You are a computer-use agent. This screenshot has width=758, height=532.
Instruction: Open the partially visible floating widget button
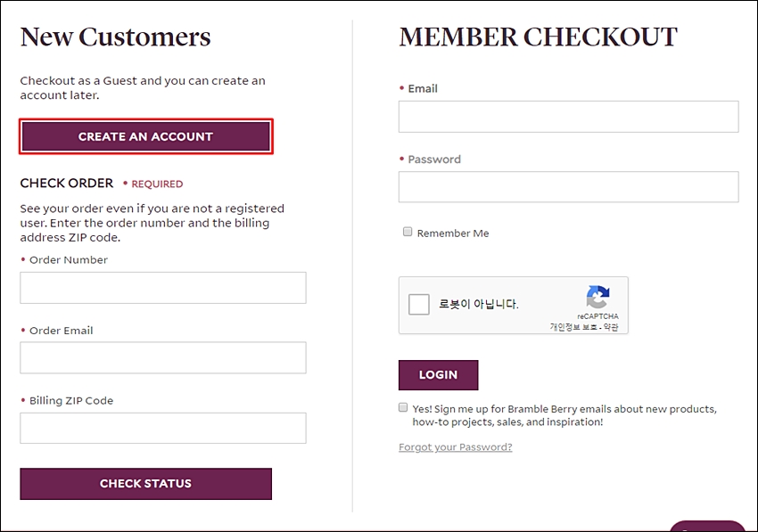[707, 526]
